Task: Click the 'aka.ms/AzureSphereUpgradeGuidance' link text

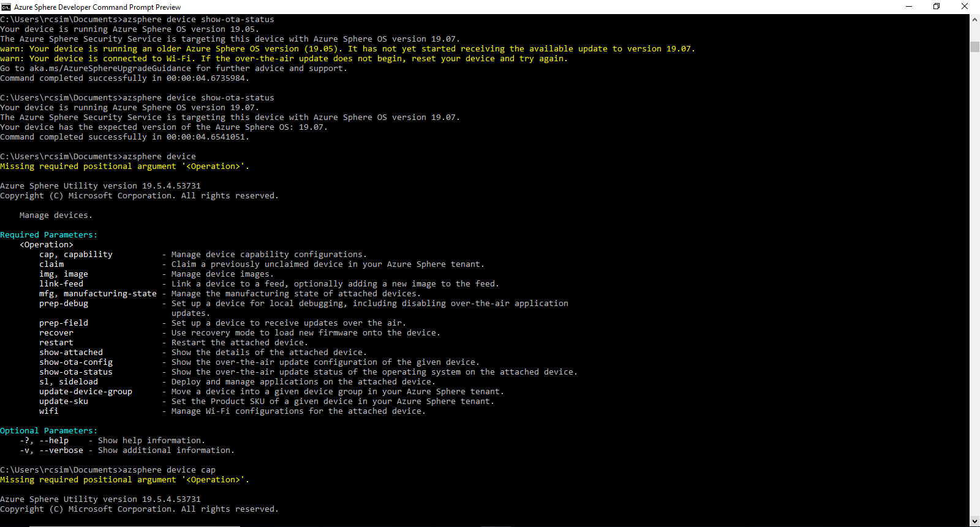Action: coord(110,69)
